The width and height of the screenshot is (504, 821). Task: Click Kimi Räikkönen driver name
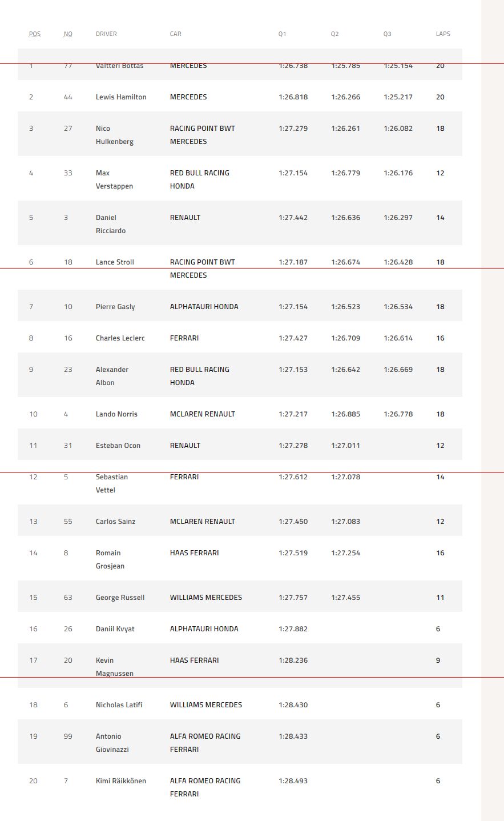pyautogui.click(x=121, y=781)
